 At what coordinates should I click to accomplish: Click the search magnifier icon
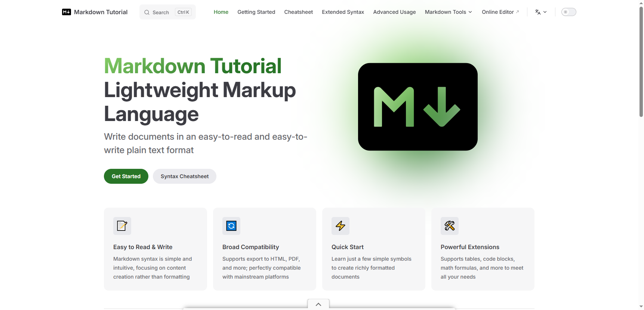coord(147,12)
